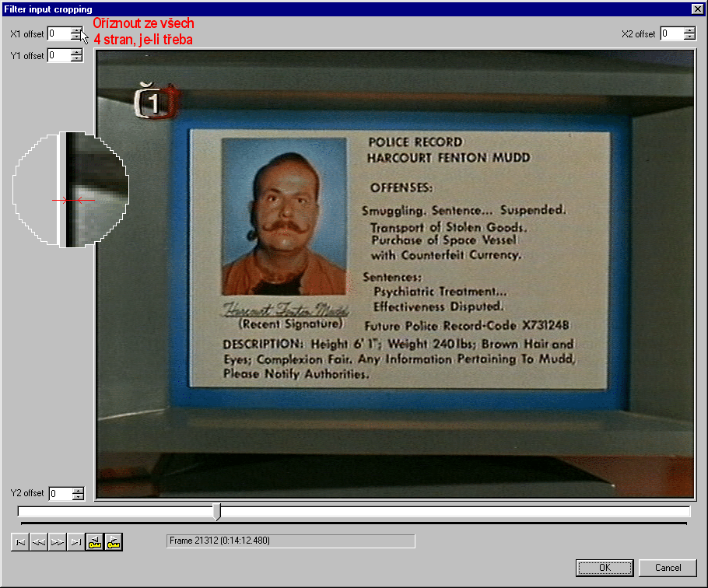Jump to the first frame
The width and height of the screenshot is (708, 588).
coord(20,542)
